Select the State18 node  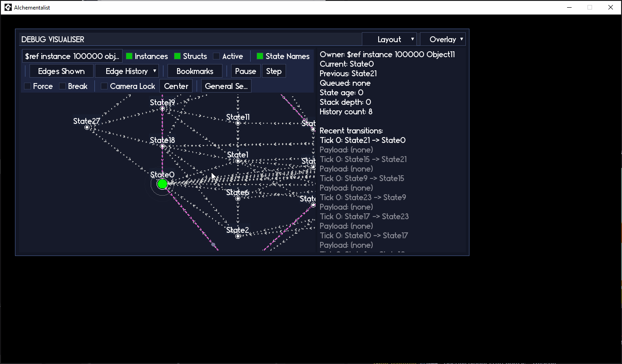[x=162, y=147]
